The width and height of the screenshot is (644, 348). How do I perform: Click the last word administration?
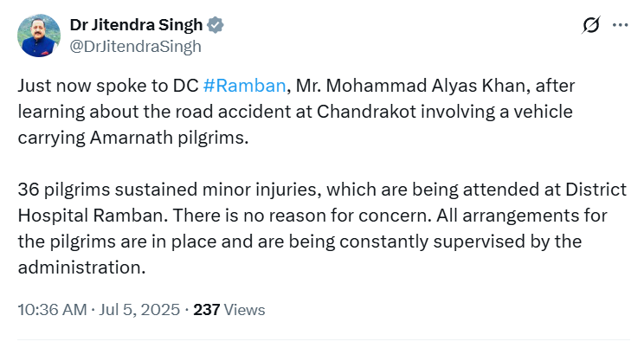pos(81,267)
